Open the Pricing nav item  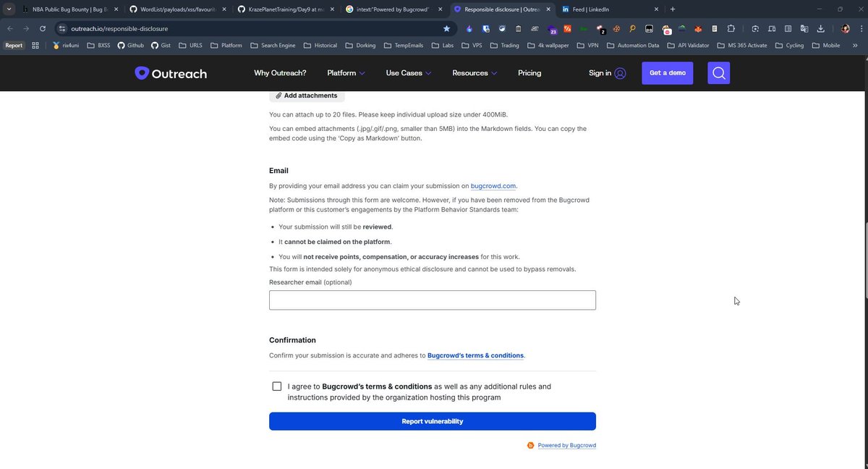[529, 73]
